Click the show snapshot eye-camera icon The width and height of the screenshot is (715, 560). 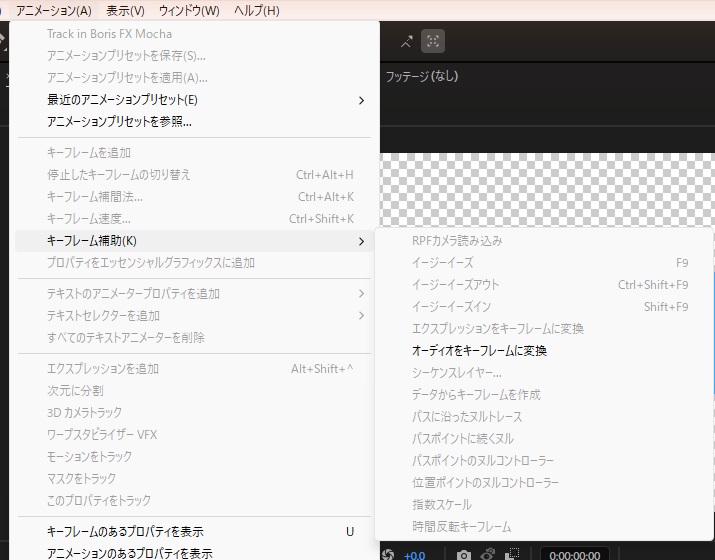coord(487,555)
